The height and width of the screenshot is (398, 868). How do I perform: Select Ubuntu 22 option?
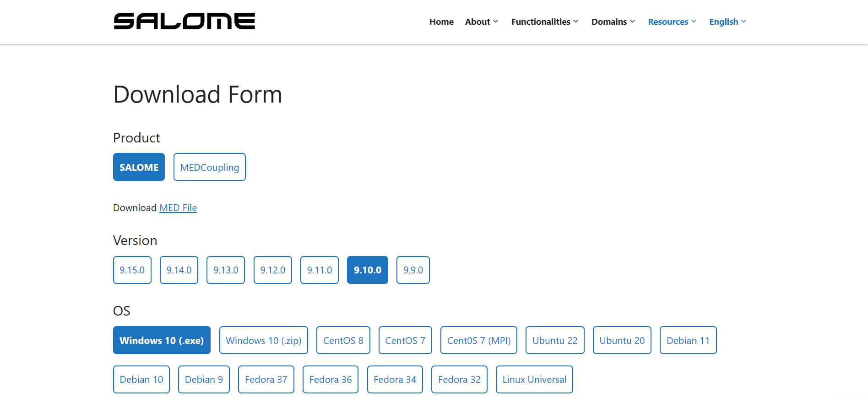pos(555,340)
